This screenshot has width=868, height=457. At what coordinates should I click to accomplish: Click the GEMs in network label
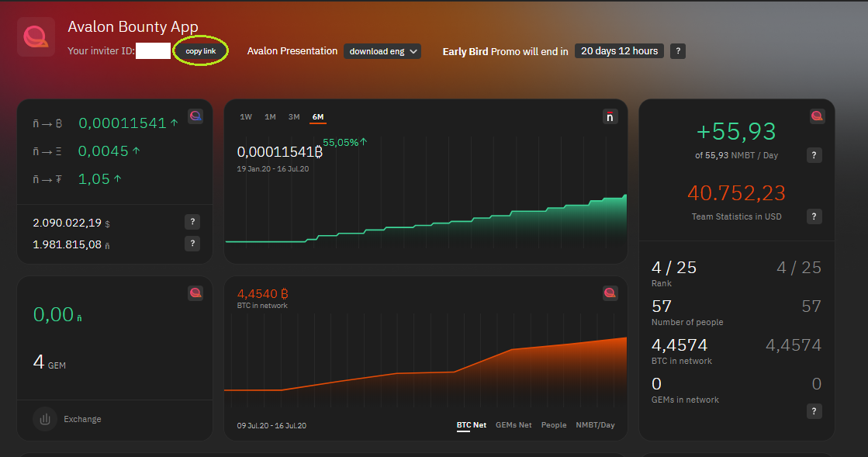[685, 400]
